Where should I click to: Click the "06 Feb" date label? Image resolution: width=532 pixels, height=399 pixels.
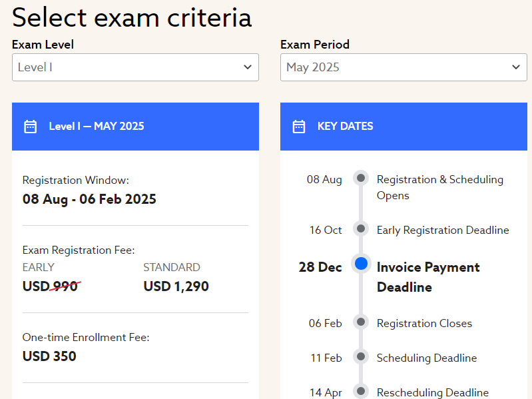click(325, 323)
